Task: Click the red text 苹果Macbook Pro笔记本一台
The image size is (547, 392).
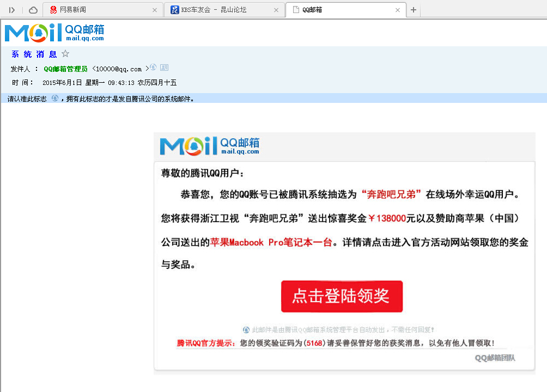Action: (271, 242)
